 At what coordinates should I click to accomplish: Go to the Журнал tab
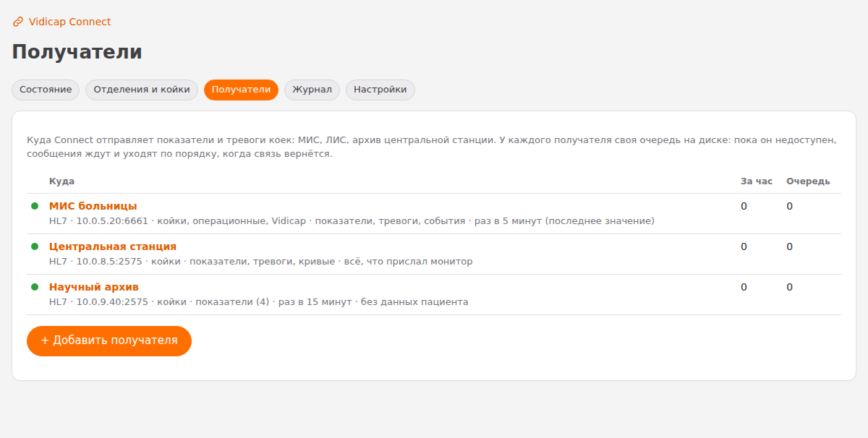pos(312,90)
